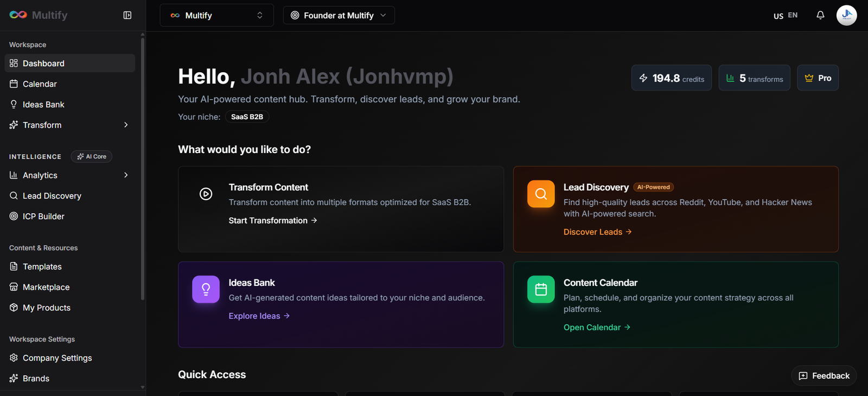Viewport: 868px width, 396px height.
Task: Click the Multify logo in sidebar
Action: pos(38,15)
